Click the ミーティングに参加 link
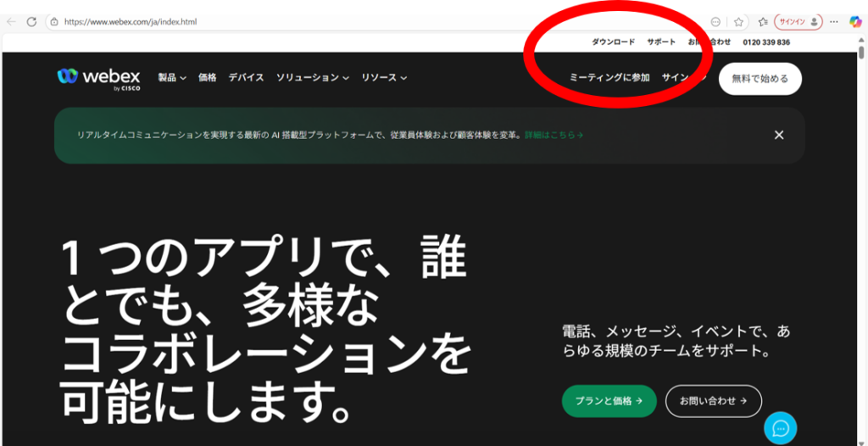Viewport: 868px width, 446px height. pyautogui.click(x=609, y=78)
